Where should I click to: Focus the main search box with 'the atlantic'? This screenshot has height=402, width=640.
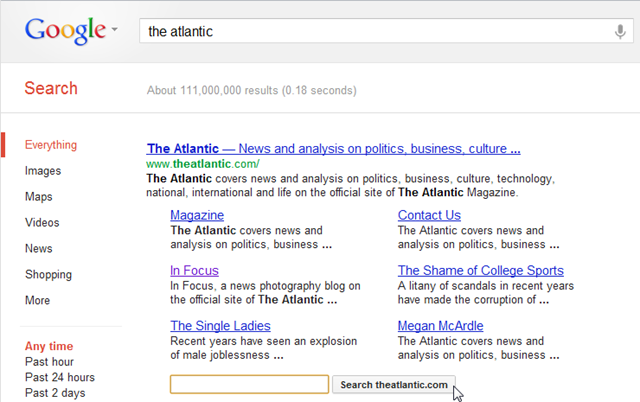pos(386,31)
